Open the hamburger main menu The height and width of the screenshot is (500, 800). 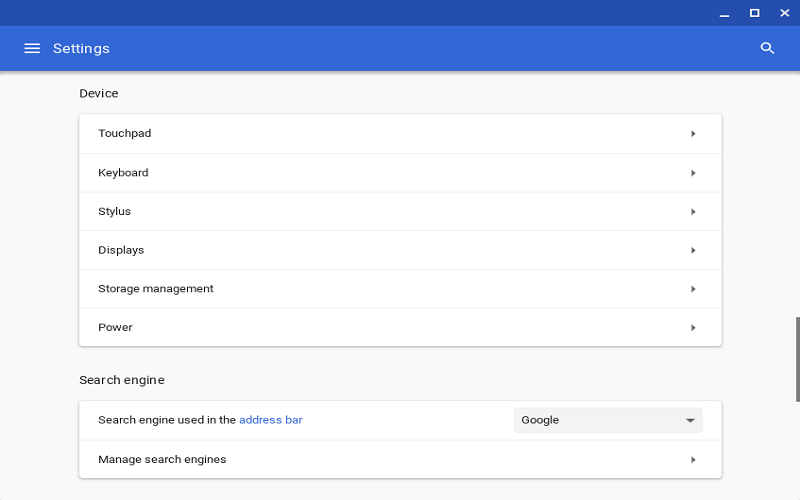click(x=32, y=48)
